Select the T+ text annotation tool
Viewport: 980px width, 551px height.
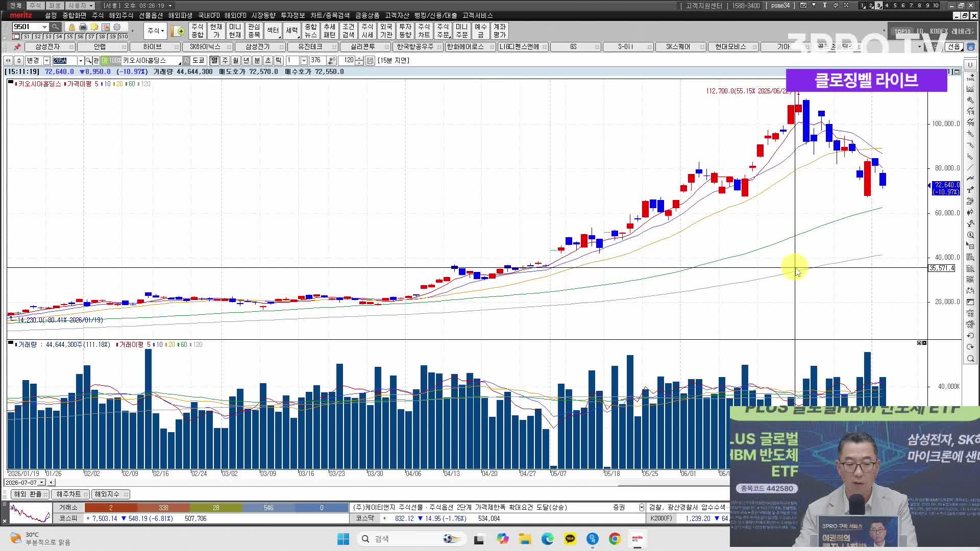970,190
